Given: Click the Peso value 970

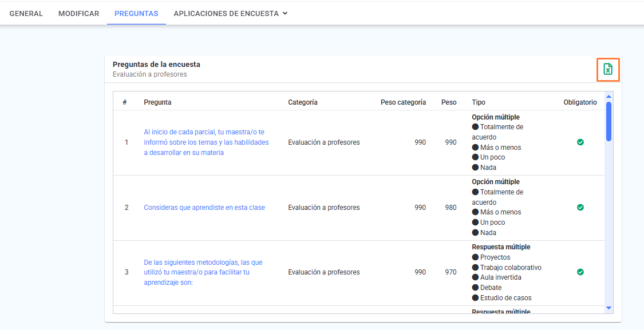Looking at the screenshot, I should point(451,272).
